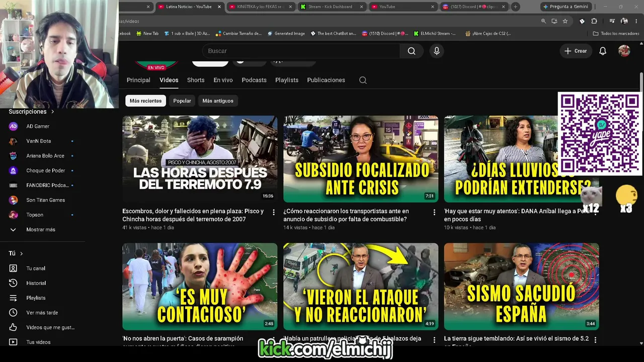Open options menu for subsidio transportistas video

[434, 213]
